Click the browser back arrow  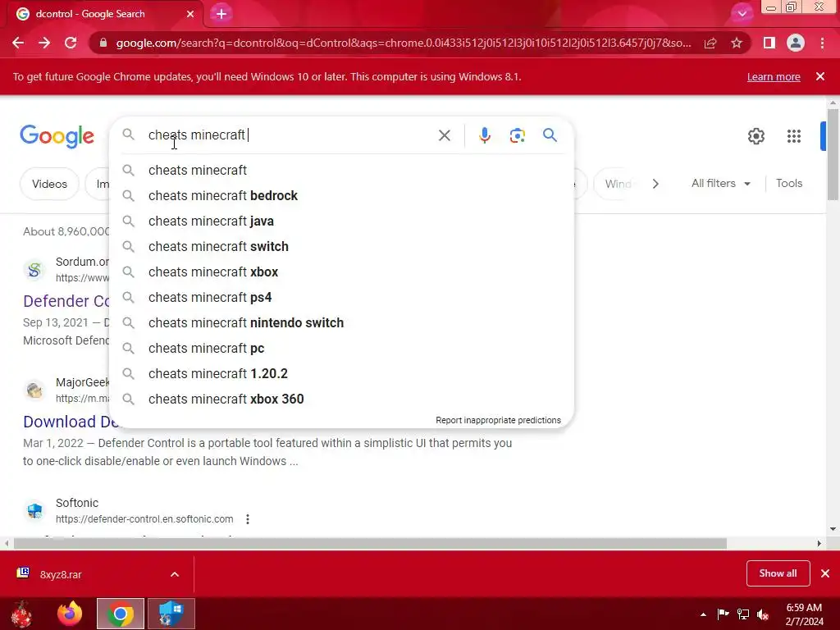(x=18, y=43)
